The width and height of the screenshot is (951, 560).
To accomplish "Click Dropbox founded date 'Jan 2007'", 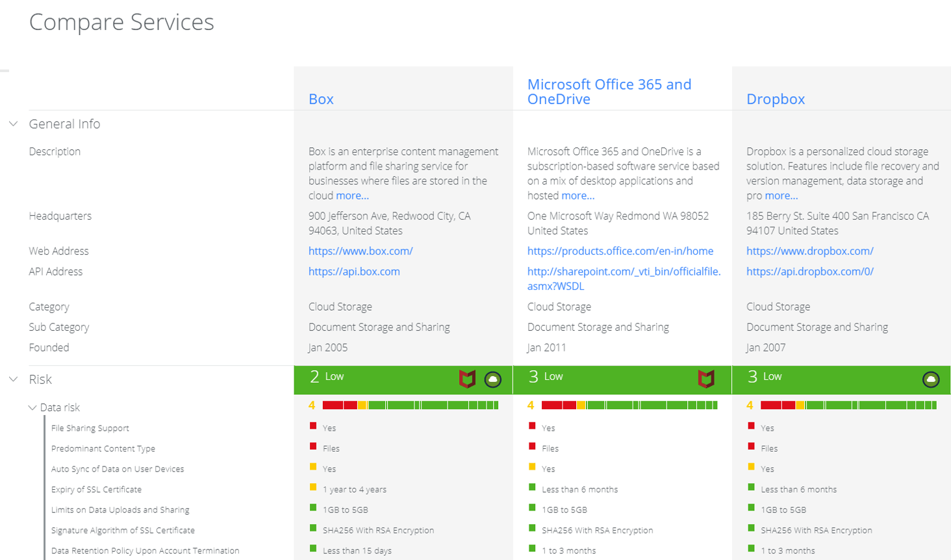I will pyautogui.click(x=766, y=348).
